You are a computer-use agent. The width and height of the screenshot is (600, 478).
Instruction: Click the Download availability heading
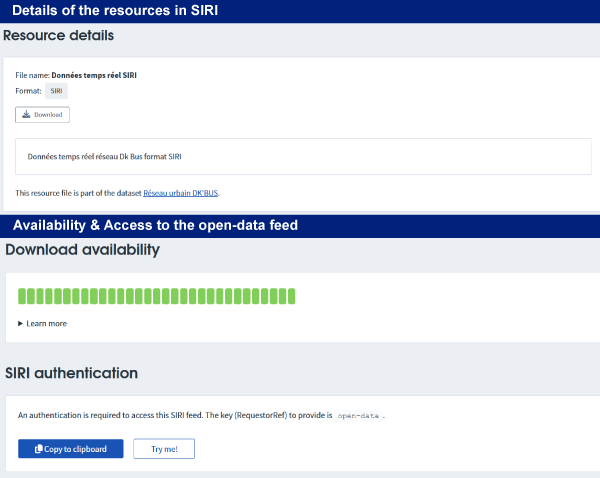coord(82,250)
